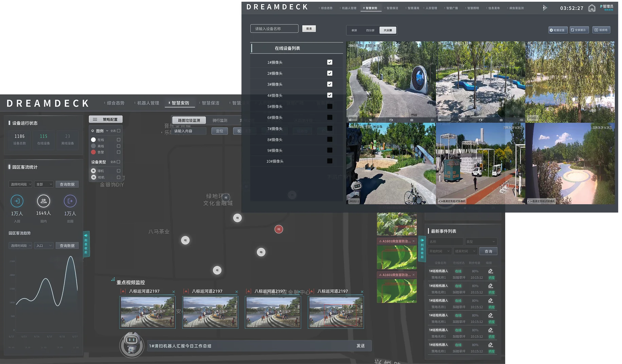The image size is (622, 364).
Task: Open the 选择时间段 dropdown beside 全部
Action: coord(20,184)
